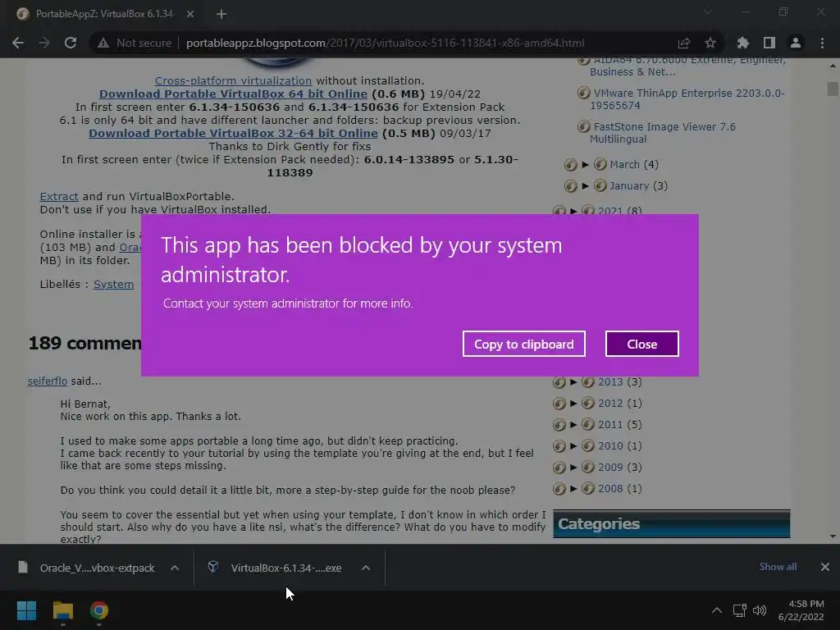840x630 pixels.
Task: Open File Explorer from taskbar
Action: (x=62, y=610)
